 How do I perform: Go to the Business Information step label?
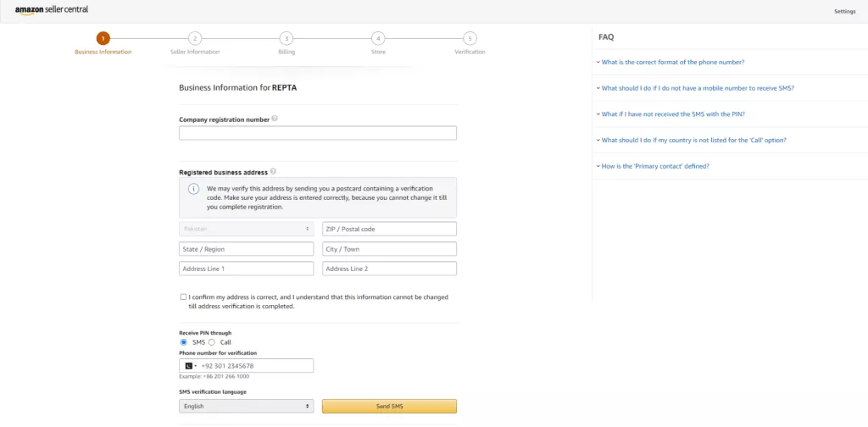[103, 52]
